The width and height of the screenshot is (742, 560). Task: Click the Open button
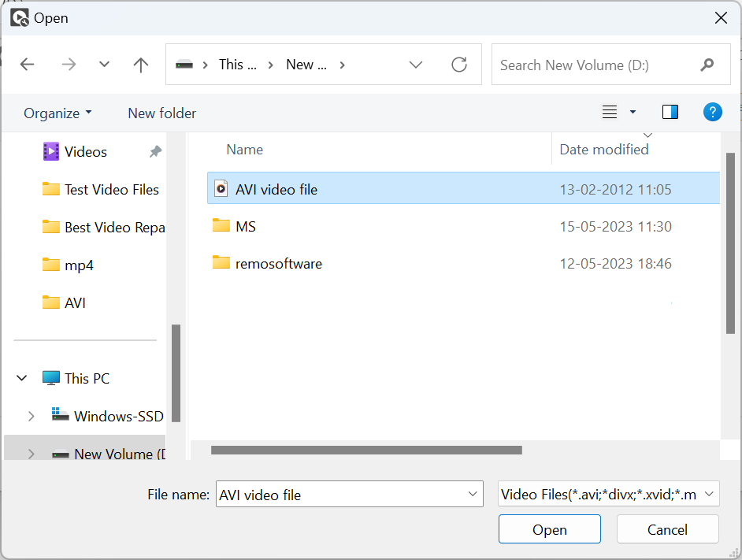point(549,528)
